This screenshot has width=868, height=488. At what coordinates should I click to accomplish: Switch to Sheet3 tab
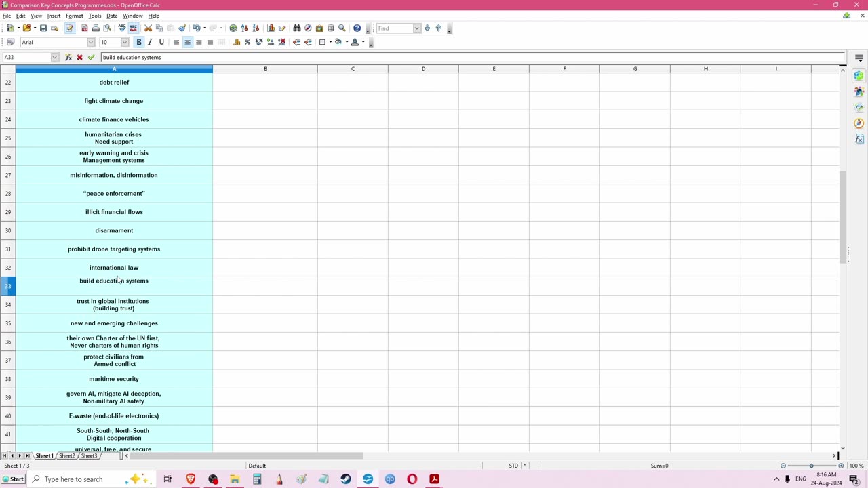click(x=89, y=455)
